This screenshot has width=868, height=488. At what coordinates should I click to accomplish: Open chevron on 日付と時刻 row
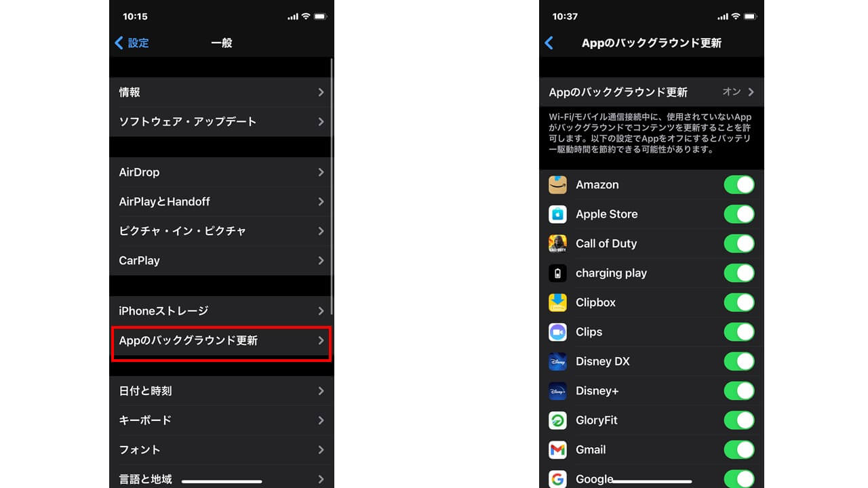[x=321, y=391]
